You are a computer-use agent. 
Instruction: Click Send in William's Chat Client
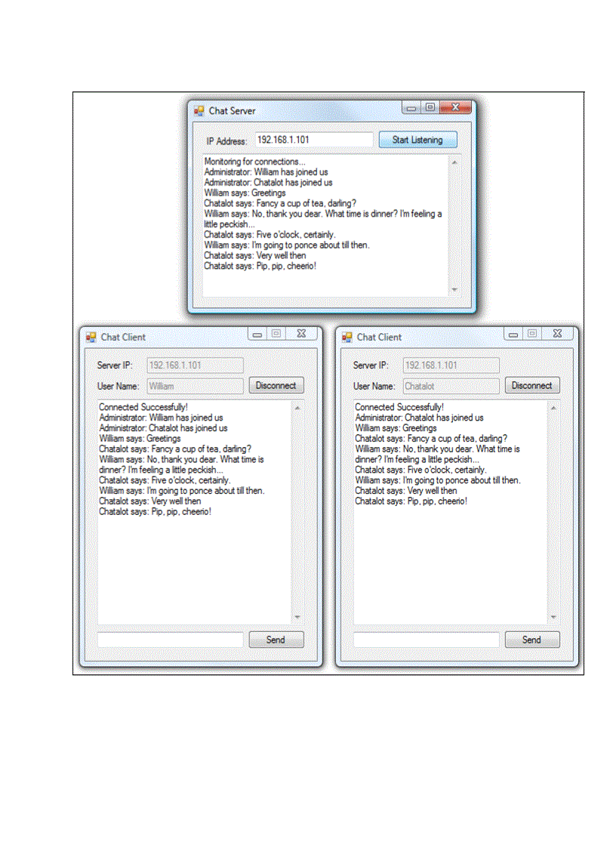coord(276,640)
